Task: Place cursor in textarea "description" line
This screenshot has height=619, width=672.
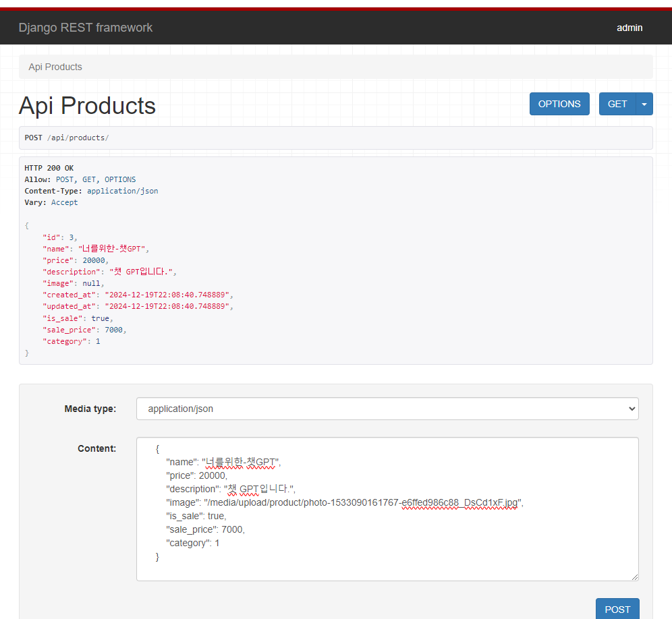Action: (231, 489)
